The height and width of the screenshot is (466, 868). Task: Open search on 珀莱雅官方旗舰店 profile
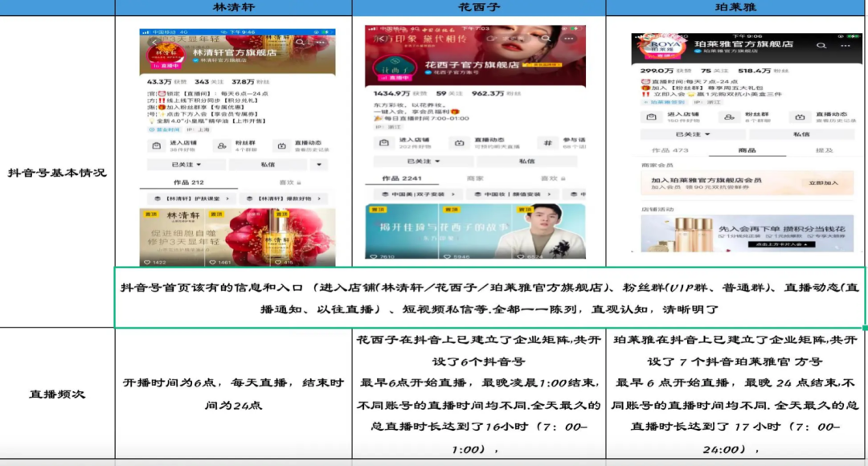821,45
